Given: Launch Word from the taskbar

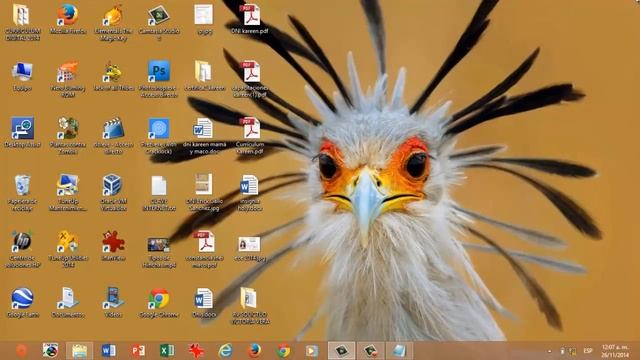Looking at the screenshot, I should click(x=109, y=351).
